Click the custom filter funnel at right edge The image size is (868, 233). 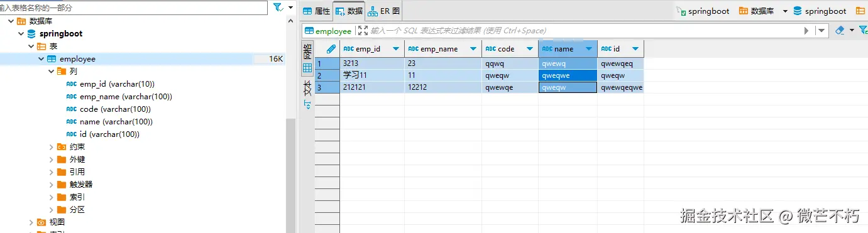[863, 30]
